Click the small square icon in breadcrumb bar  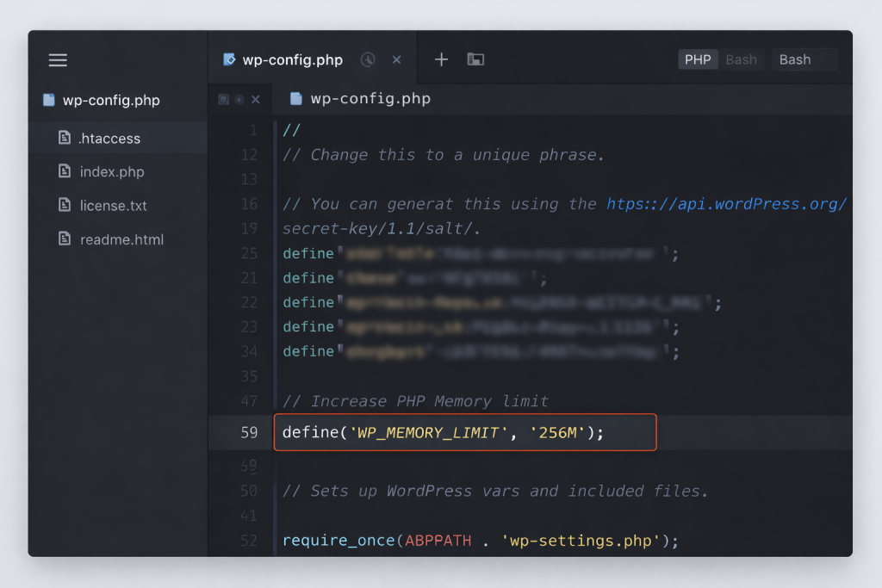[x=223, y=100]
